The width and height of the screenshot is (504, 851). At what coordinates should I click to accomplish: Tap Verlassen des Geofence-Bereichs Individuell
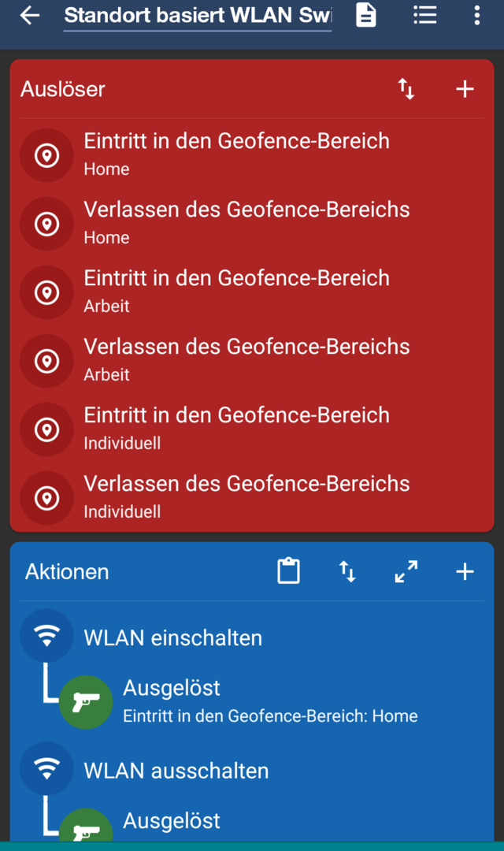click(x=246, y=496)
